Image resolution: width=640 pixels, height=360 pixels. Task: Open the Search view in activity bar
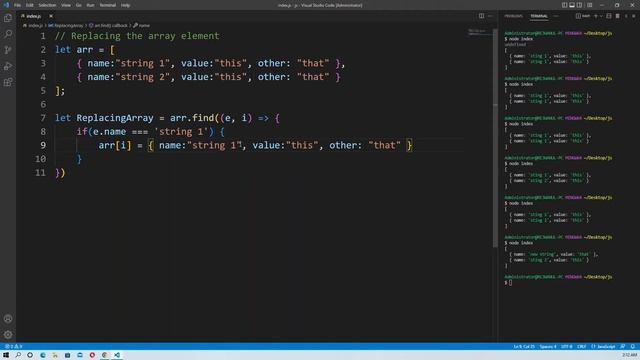coord(8,34)
